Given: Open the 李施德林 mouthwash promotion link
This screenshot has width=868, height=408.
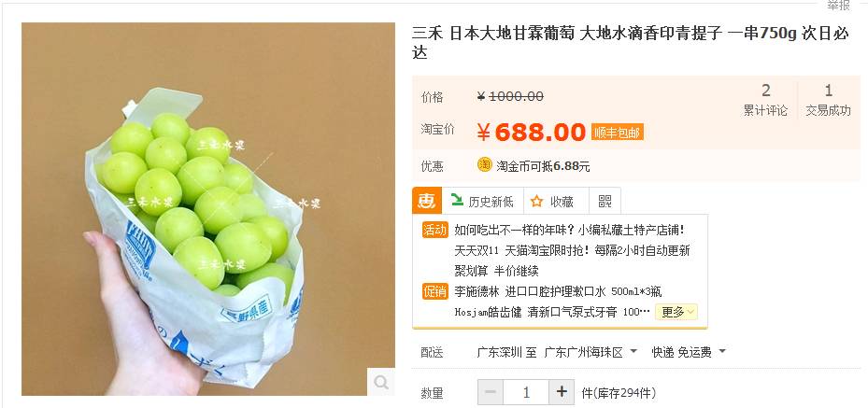Looking at the screenshot, I should [x=558, y=291].
